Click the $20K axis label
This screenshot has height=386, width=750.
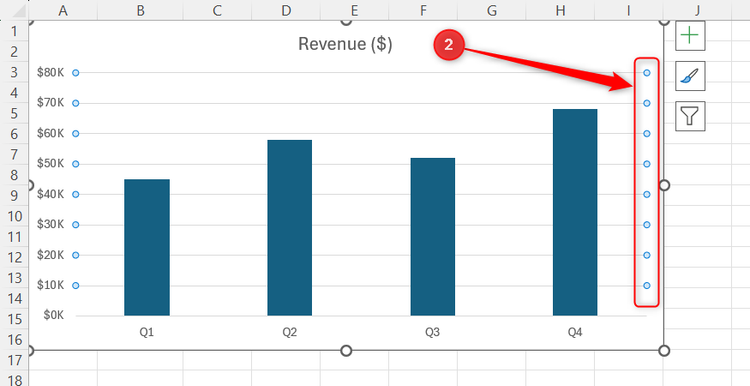click(51, 255)
